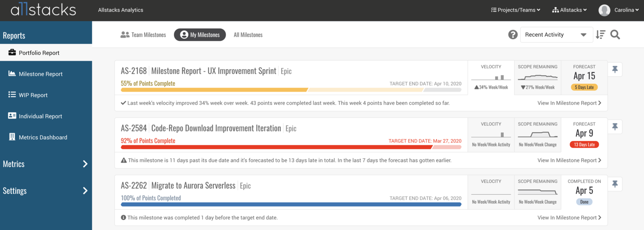
Task: Pin the AS-2584 milestone
Action: pyautogui.click(x=615, y=127)
